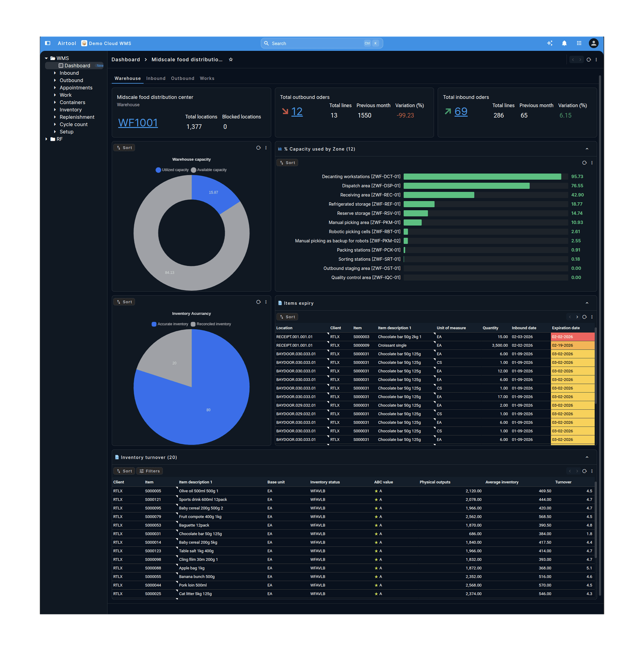Collapse the % Capacity used by Zone panel
644x656 pixels.
[x=587, y=149]
